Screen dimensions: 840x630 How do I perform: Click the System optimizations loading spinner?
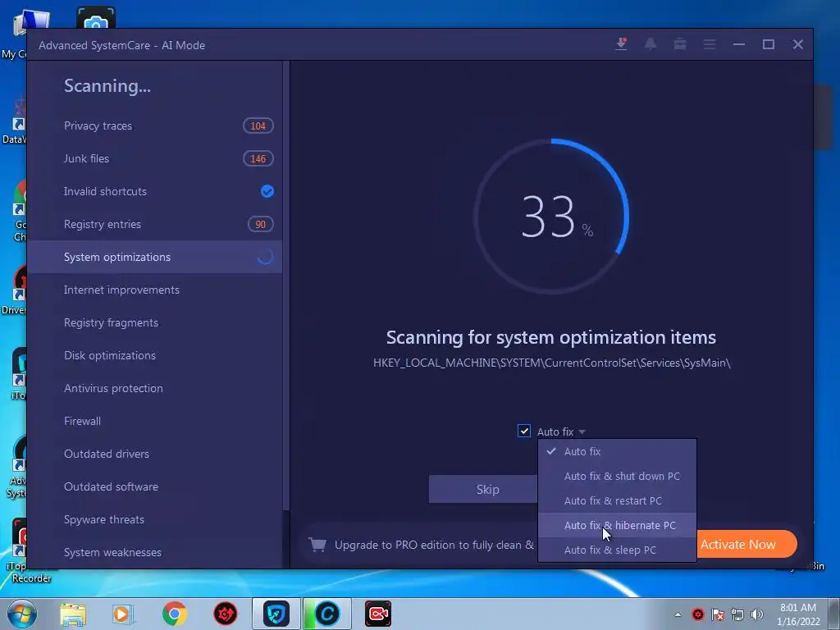pyautogui.click(x=265, y=257)
